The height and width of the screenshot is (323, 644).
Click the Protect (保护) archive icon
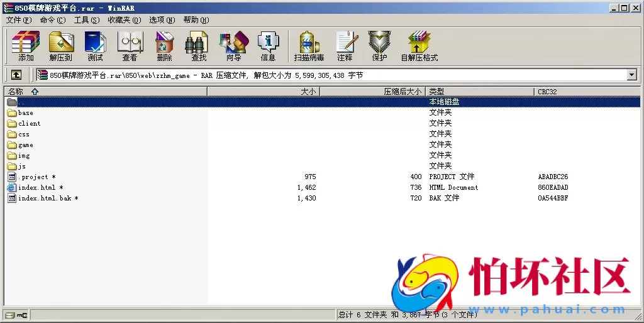tap(379, 46)
